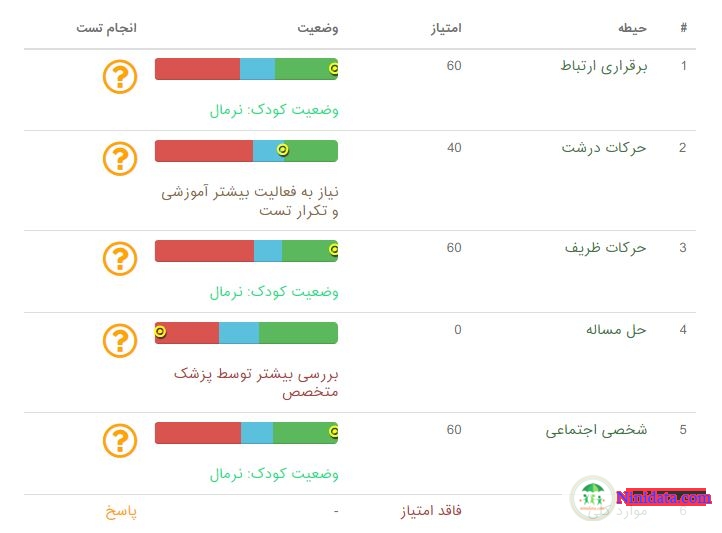
Task: Select the بررسی بیشتر توسط پزشک متخصص message
Action: click(256, 382)
